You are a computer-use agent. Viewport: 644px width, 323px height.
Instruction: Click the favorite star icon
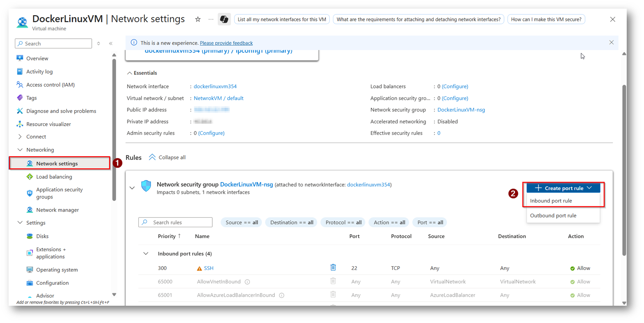coord(198,19)
